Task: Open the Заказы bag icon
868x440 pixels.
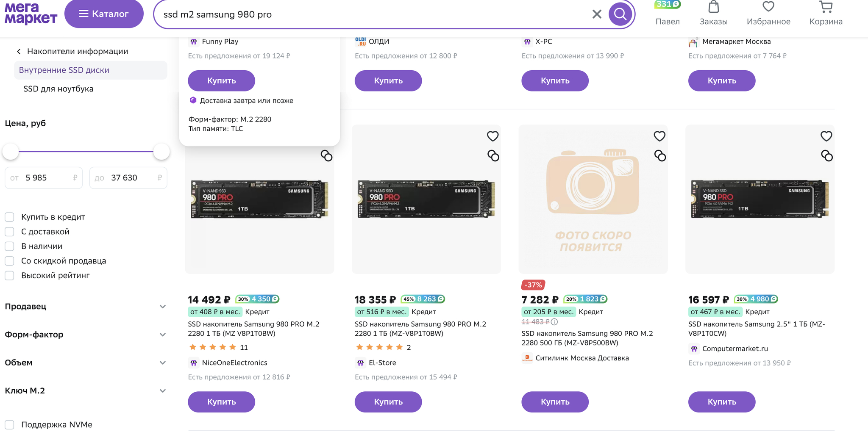Action: 714,8
